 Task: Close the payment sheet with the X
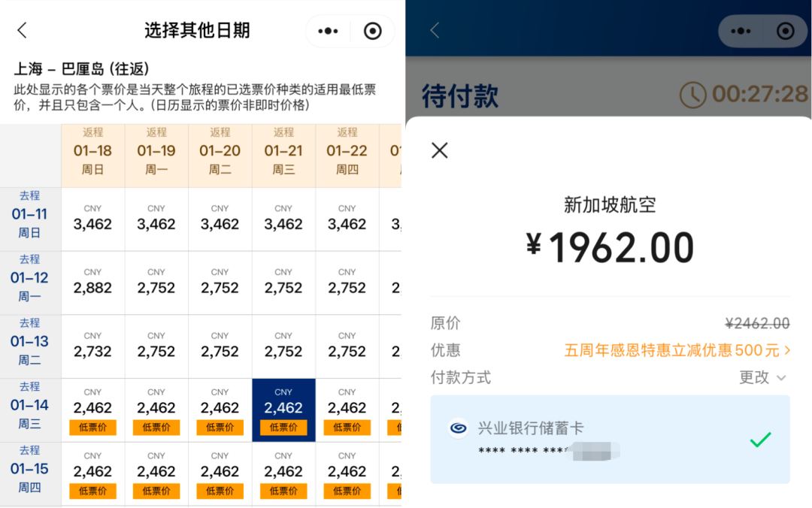439,150
